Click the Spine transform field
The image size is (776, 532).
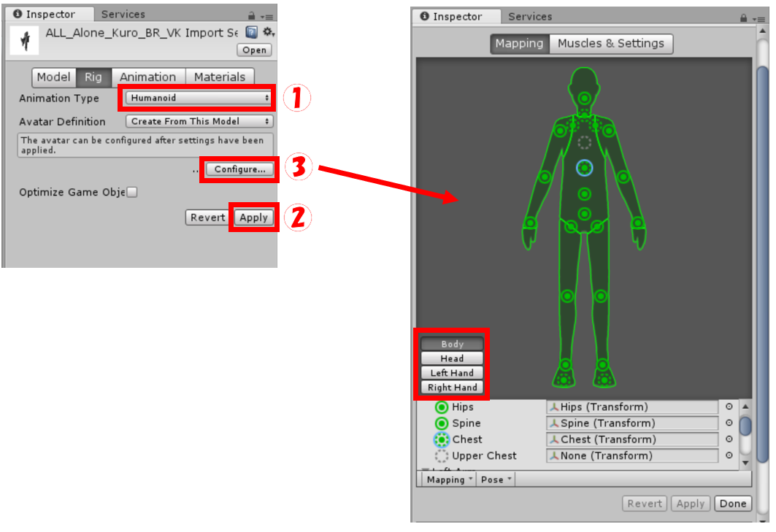click(632, 423)
